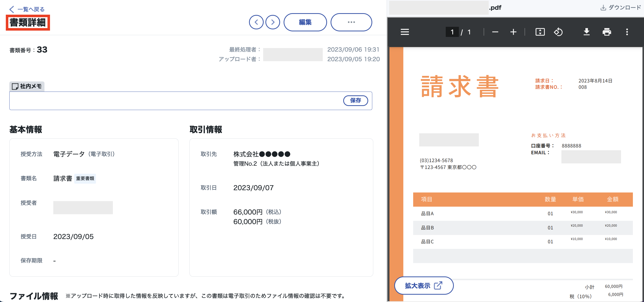Image resolution: width=644 pixels, height=302 pixels.
Task: Save the internal memo with 保存
Action: [356, 101]
